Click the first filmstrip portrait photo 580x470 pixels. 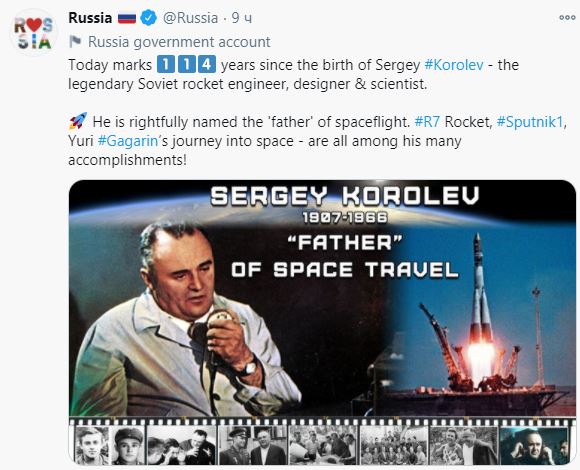(92, 445)
